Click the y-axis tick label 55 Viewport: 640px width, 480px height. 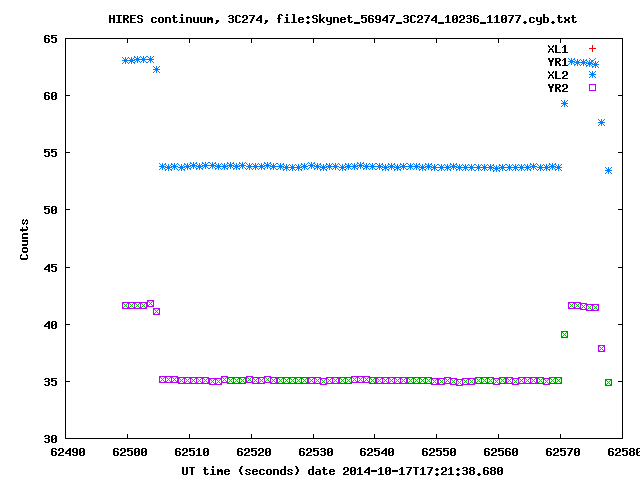point(50,153)
